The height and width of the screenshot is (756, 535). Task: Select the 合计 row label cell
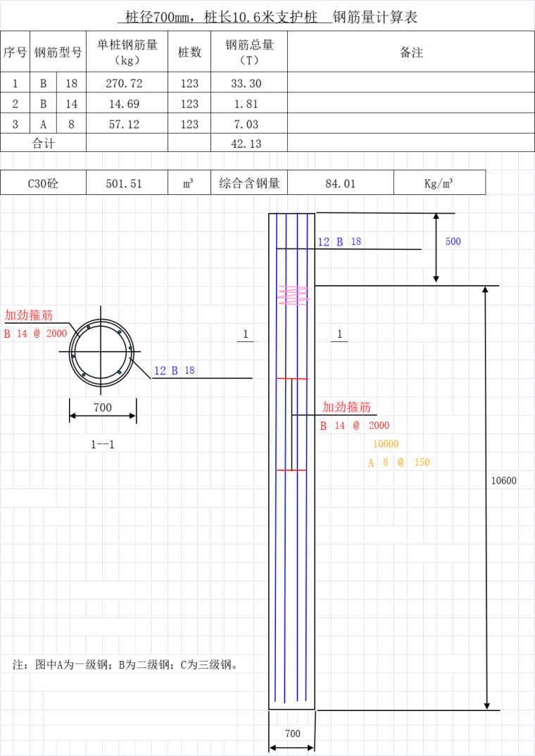pyautogui.click(x=43, y=144)
